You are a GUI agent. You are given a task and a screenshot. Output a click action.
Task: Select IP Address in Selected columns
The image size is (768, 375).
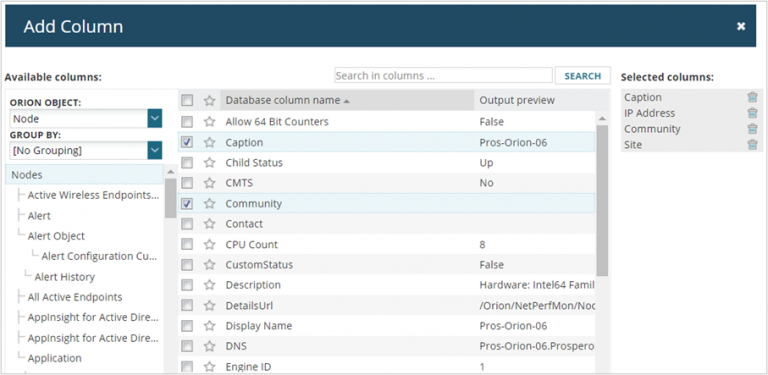click(x=649, y=113)
